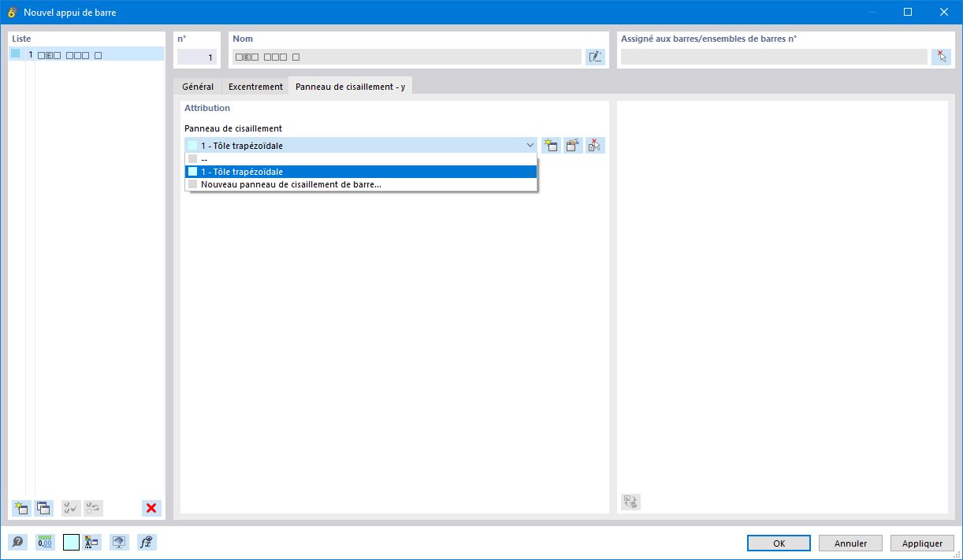Click the light cyan color swatch in the bottom bar
963x560 pixels.
point(71,542)
